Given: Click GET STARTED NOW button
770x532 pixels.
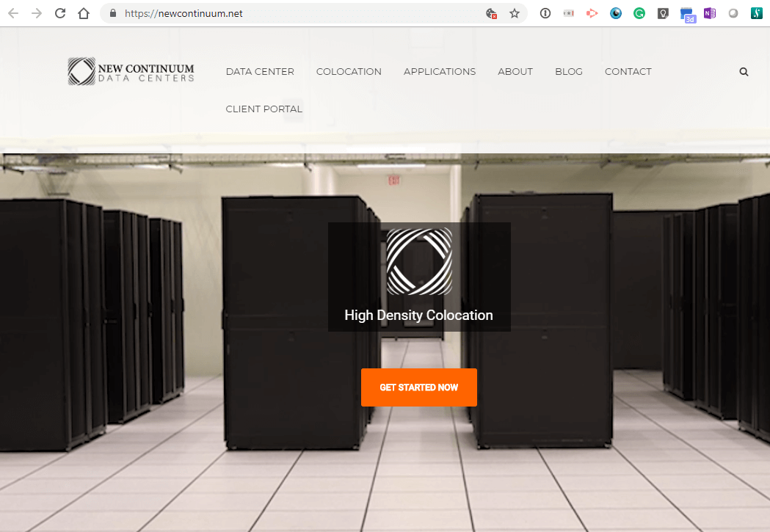Looking at the screenshot, I should tap(418, 387).
